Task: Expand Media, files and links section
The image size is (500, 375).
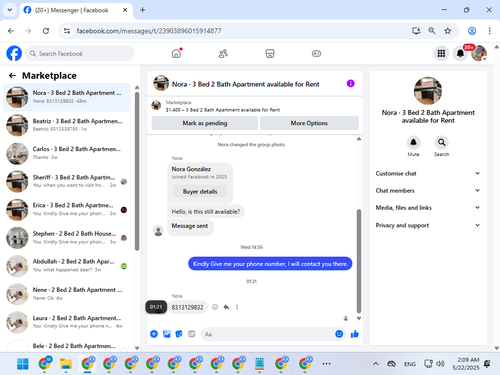Action: click(428, 208)
